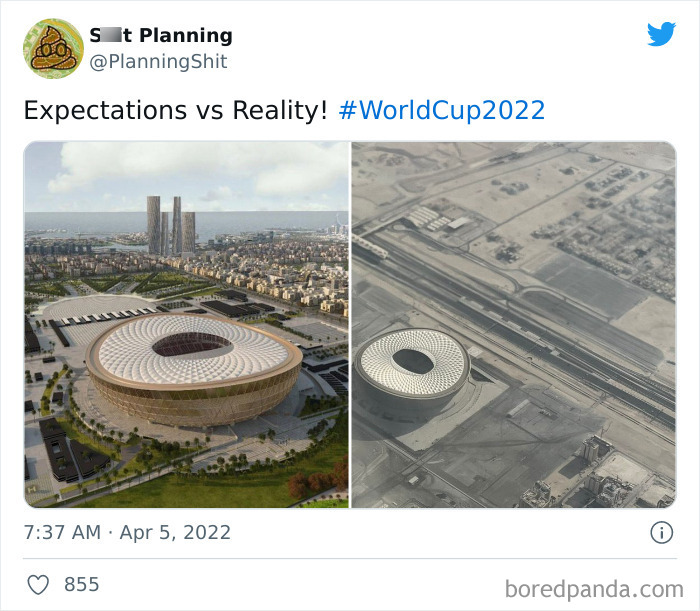View the aerial desert stadium photo
The image size is (700, 611).
(x=514, y=324)
